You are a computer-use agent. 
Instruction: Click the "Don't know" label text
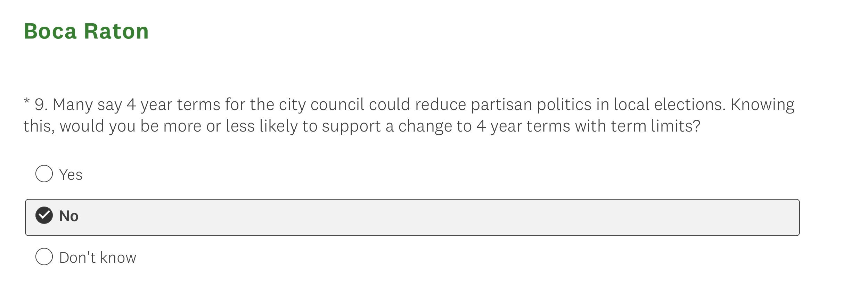pos(98,258)
